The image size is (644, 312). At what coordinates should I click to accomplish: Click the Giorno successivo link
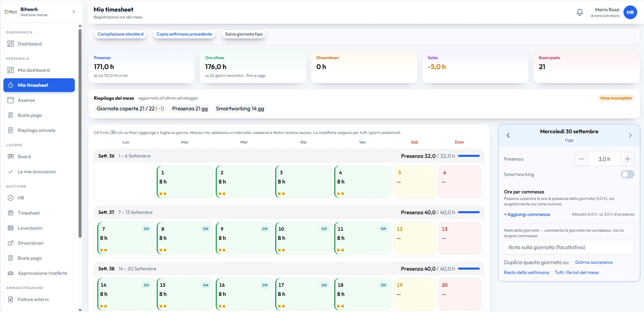coord(594,262)
